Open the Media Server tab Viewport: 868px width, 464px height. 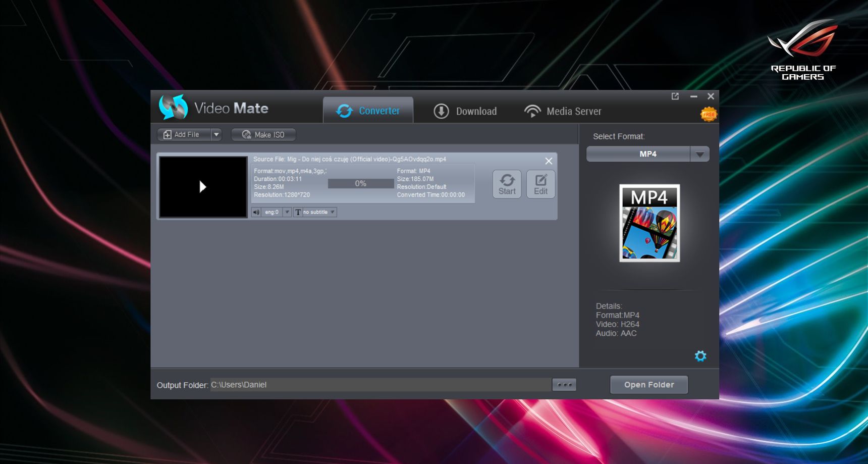(x=563, y=111)
